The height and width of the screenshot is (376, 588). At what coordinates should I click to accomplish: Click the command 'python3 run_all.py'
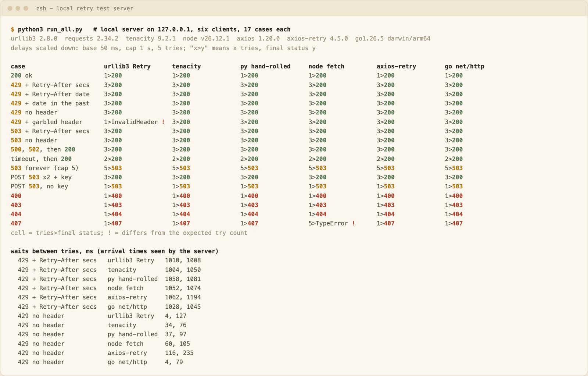point(50,29)
